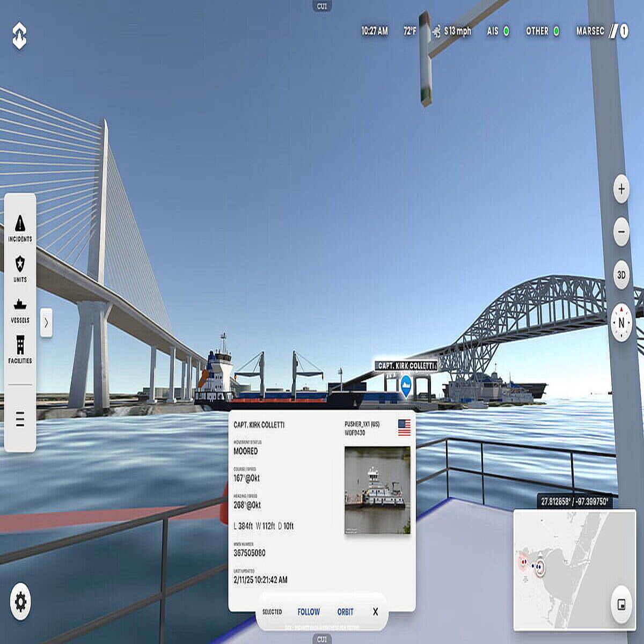Expand the left sidebar chevron
The height and width of the screenshot is (644, 644).
pos(46,323)
